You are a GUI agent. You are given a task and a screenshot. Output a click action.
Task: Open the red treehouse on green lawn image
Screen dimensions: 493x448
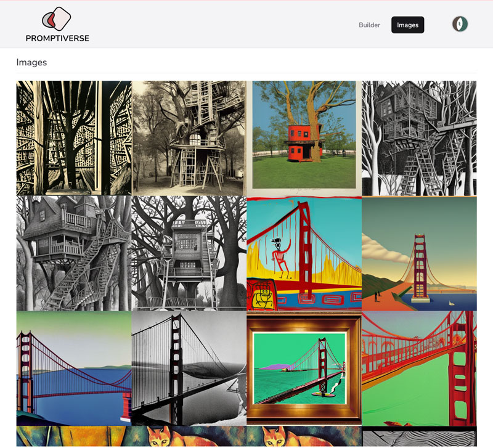tap(304, 137)
